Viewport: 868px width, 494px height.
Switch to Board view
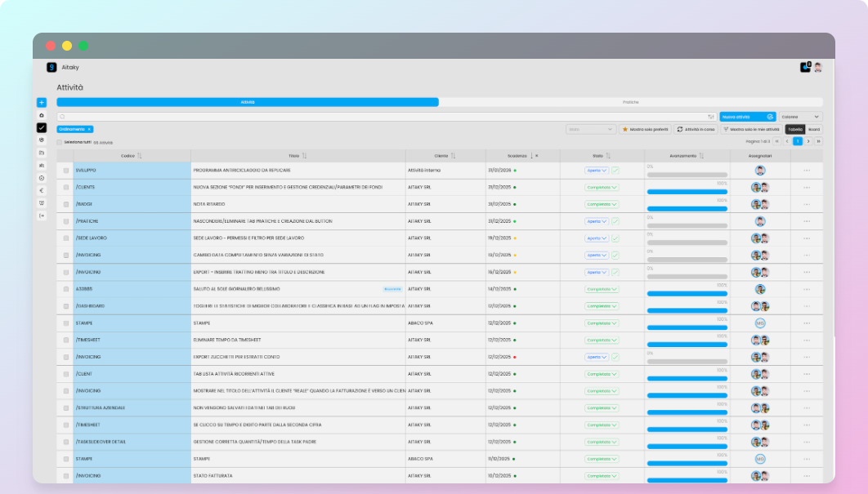click(x=815, y=129)
